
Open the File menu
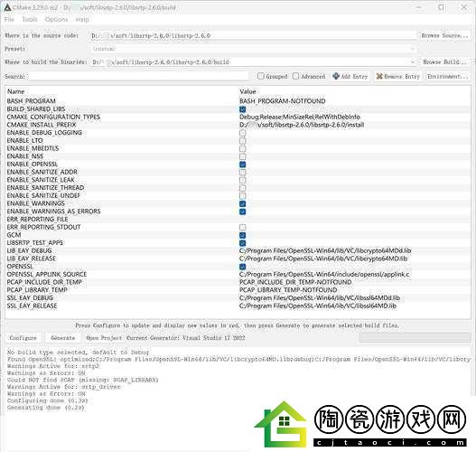point(9,20)
